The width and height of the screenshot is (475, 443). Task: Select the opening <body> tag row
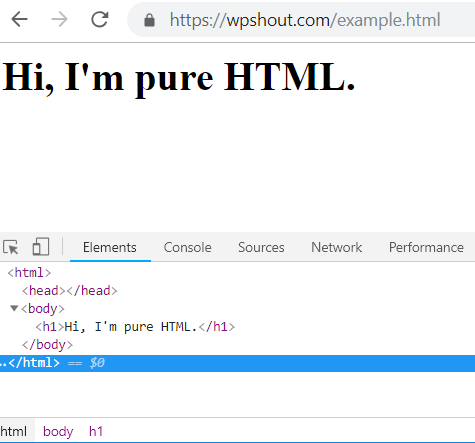point(43,309)
